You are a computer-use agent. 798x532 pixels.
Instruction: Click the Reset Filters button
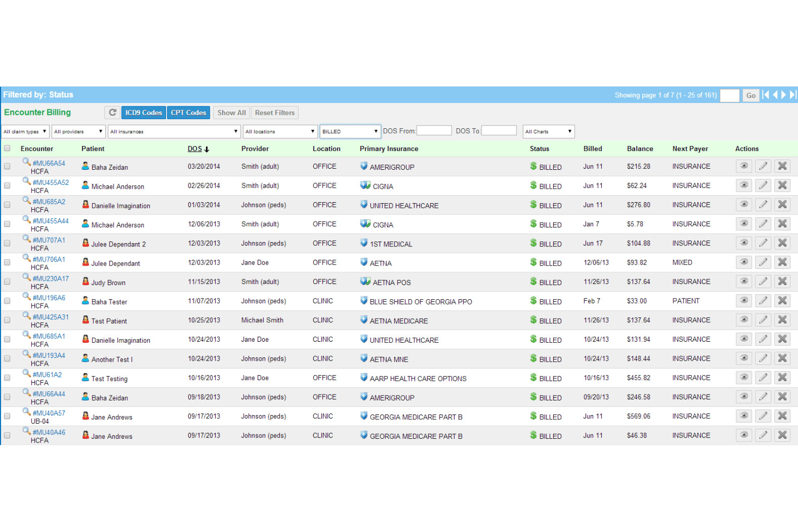tap(275, 113)
